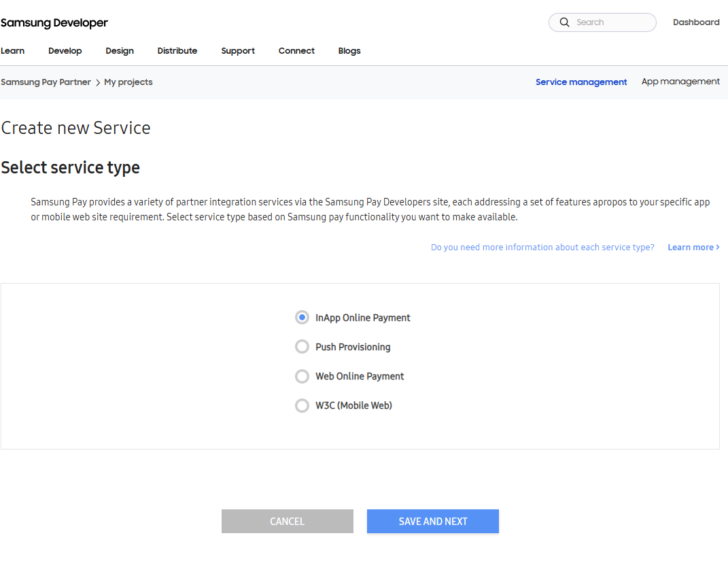The image size is (728, 576).
Task: Switch to the App management tab
Action: click(x=680, y=82)
